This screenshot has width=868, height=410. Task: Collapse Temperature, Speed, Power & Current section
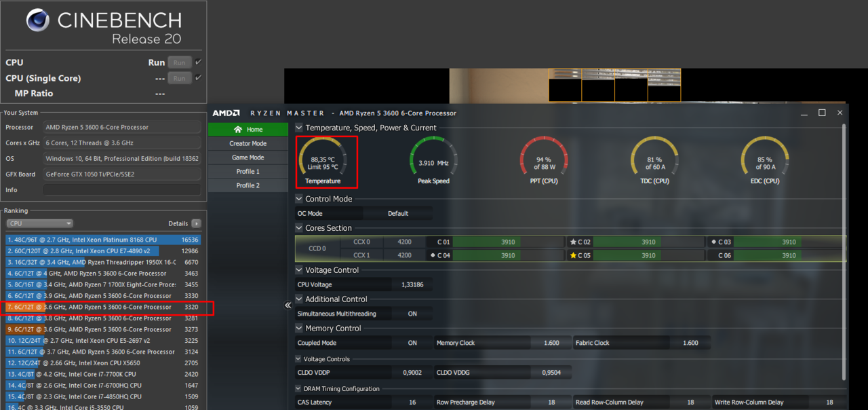point(299,128)
